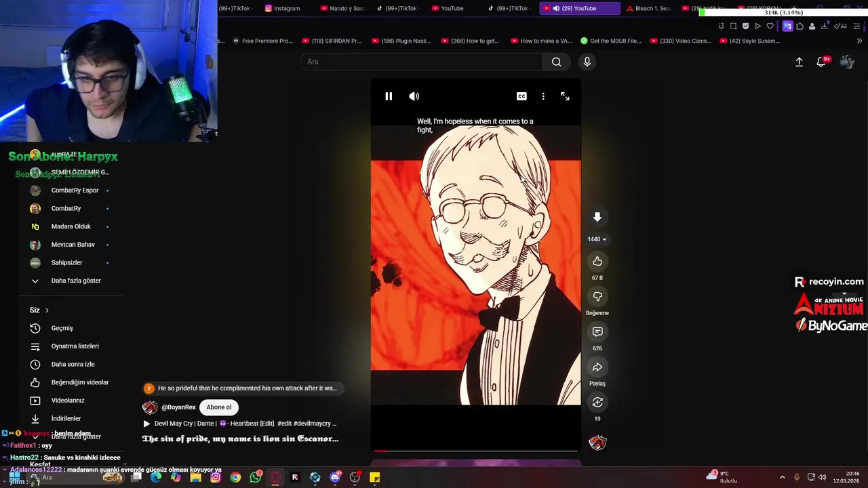Click the download arrow beside the Short

point(597,217)
